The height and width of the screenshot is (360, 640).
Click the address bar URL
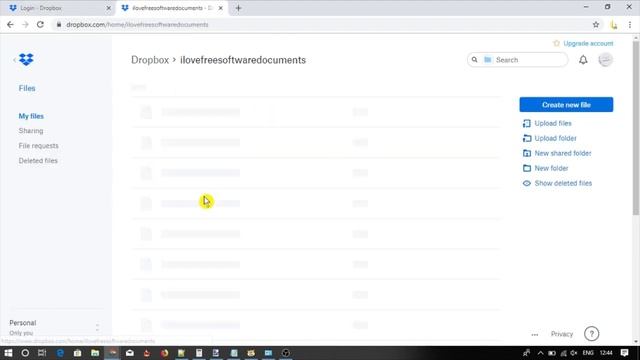point(137,24)
